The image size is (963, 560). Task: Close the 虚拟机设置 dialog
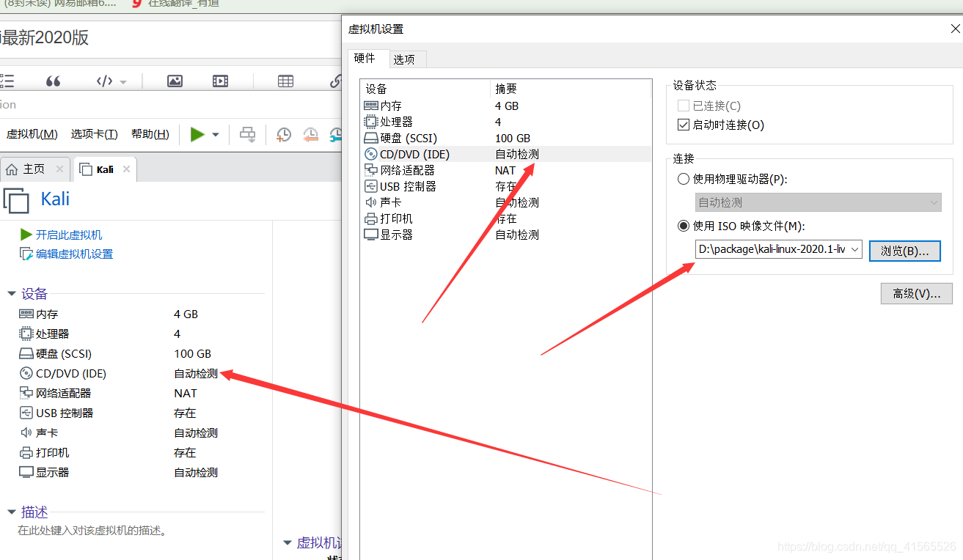(x=955, y=29)
